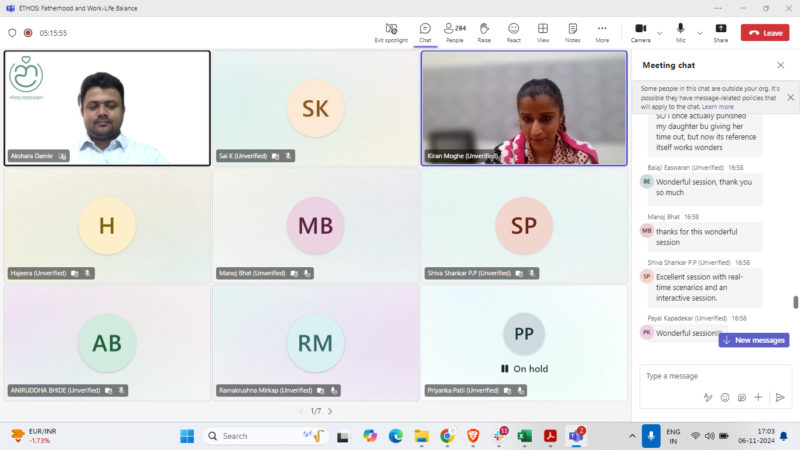Send the chat message with arrow icon
This screenshot has width=800, height=450.
780,397
